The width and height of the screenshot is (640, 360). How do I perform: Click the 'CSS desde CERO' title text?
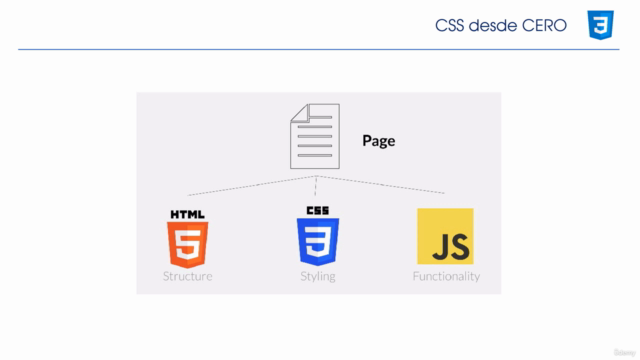[501, 25]
